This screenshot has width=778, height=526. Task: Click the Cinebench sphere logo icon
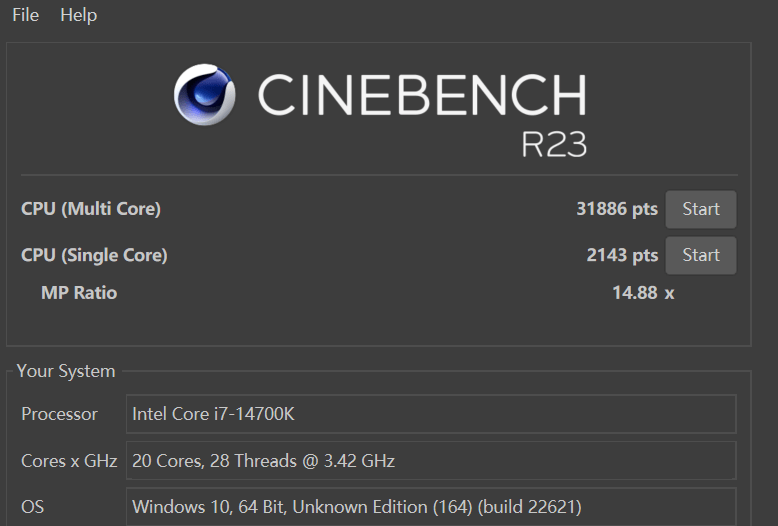[x=204, y=95]
